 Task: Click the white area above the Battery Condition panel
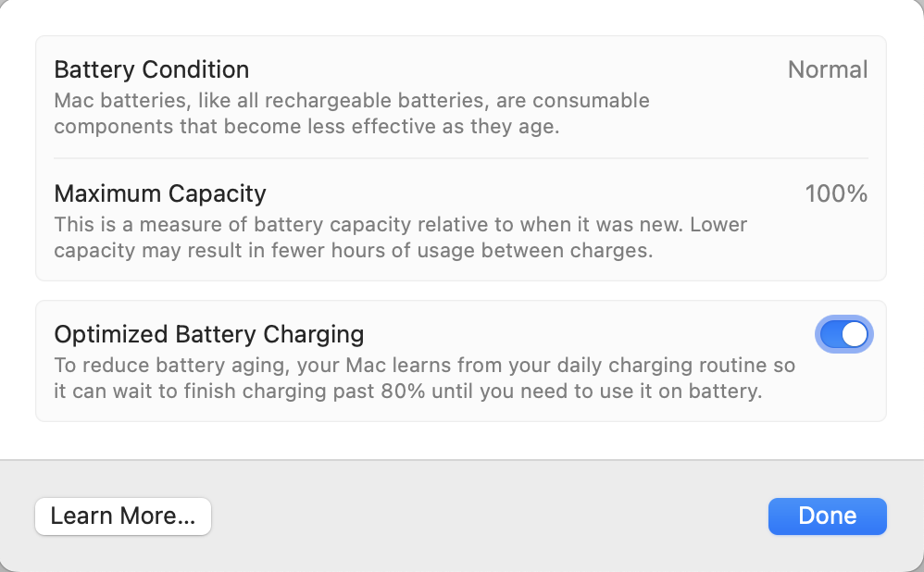click(461, 17)
